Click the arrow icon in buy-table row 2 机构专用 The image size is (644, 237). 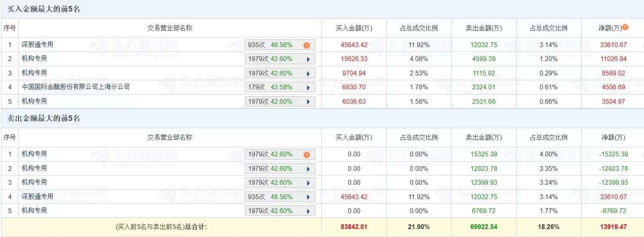[x=308, y=59]
